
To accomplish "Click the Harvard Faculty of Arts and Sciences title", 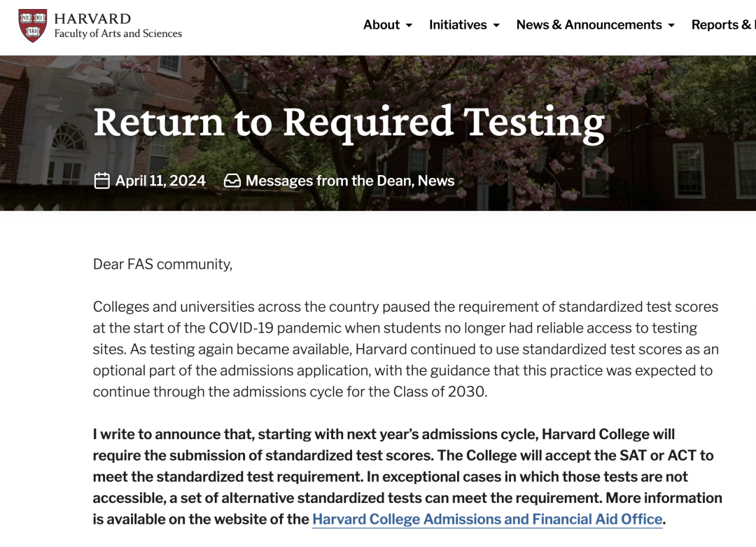I will [x=118, y=26].
